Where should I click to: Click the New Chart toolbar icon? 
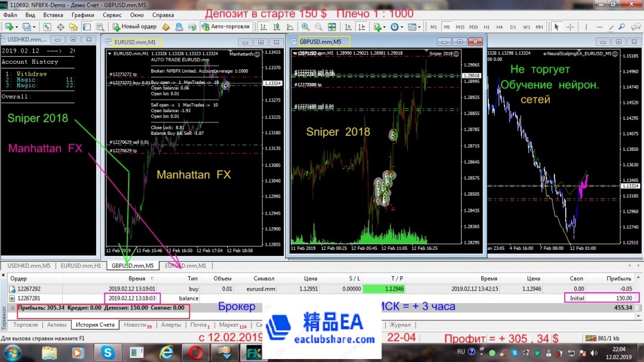pos(8,27)
